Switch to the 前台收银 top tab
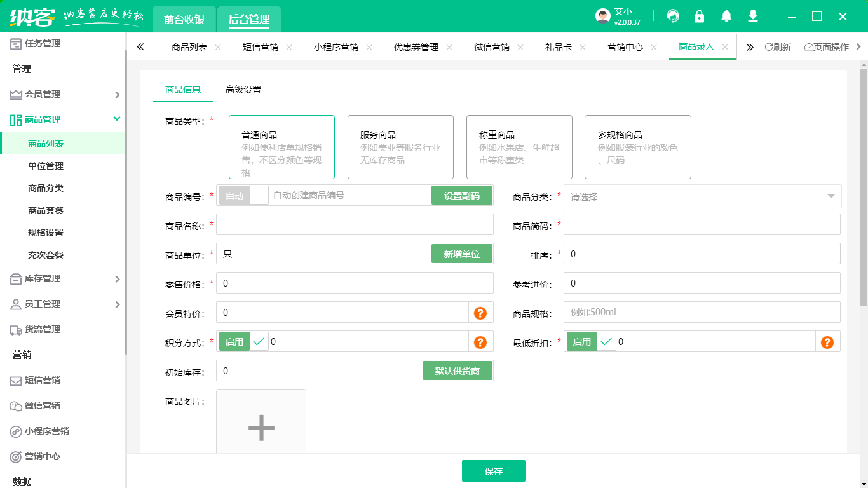This screenshot has height=488, width=868. [184, 19]
